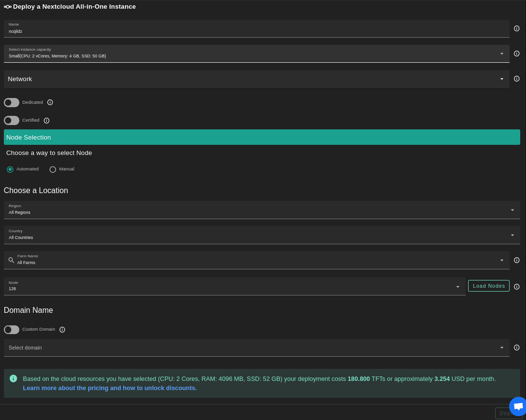Click info icon beside Custom Domain toggle

click(62, 330)
